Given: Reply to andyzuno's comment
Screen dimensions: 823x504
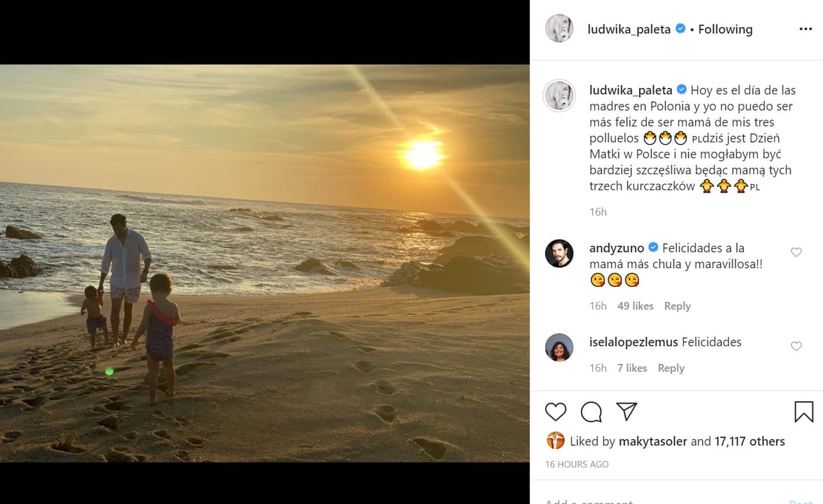Looking at the screenshot, I should (677, 305).
